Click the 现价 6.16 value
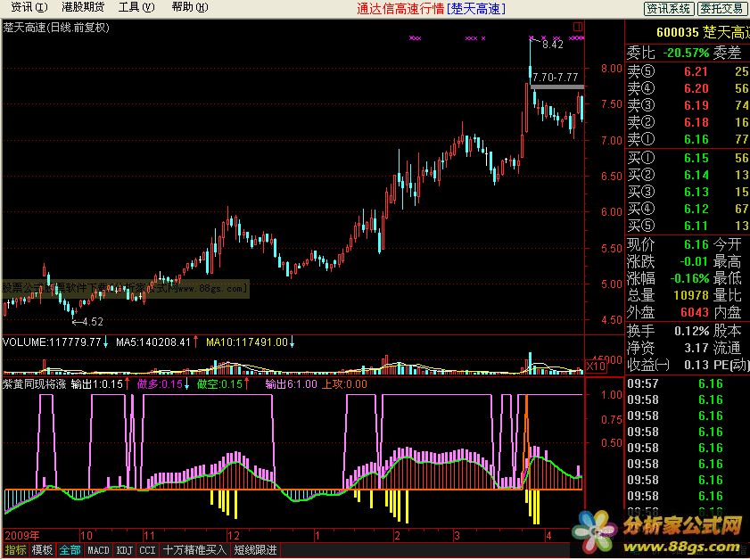 696,245
